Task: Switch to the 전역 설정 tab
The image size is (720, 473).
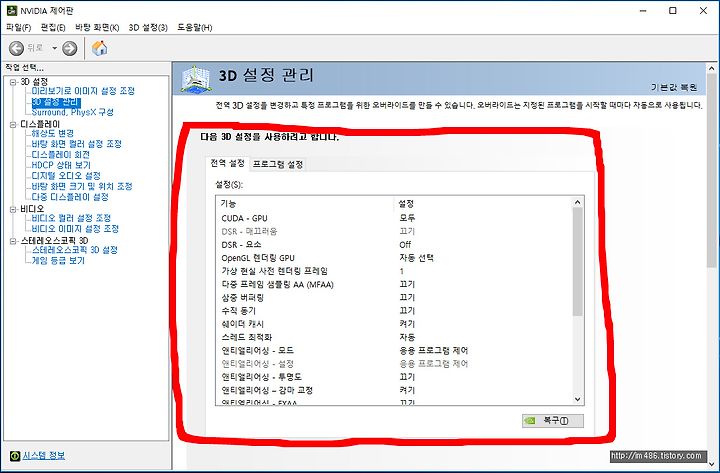Action: click(x=227, y=163)
